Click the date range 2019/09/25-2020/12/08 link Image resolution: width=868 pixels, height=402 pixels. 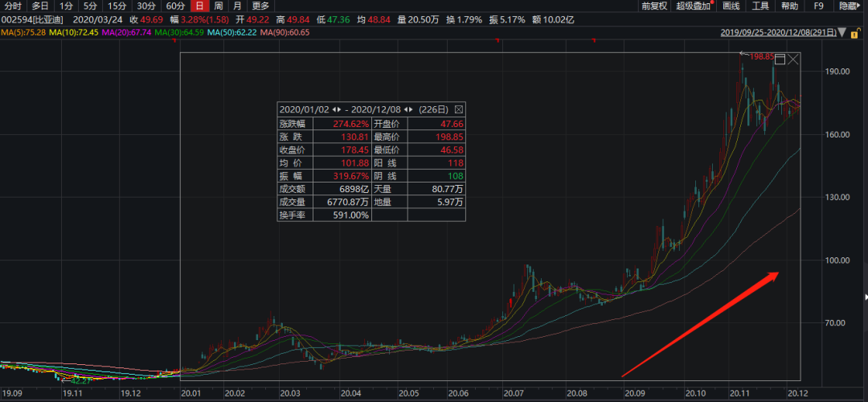click(777, 33)
